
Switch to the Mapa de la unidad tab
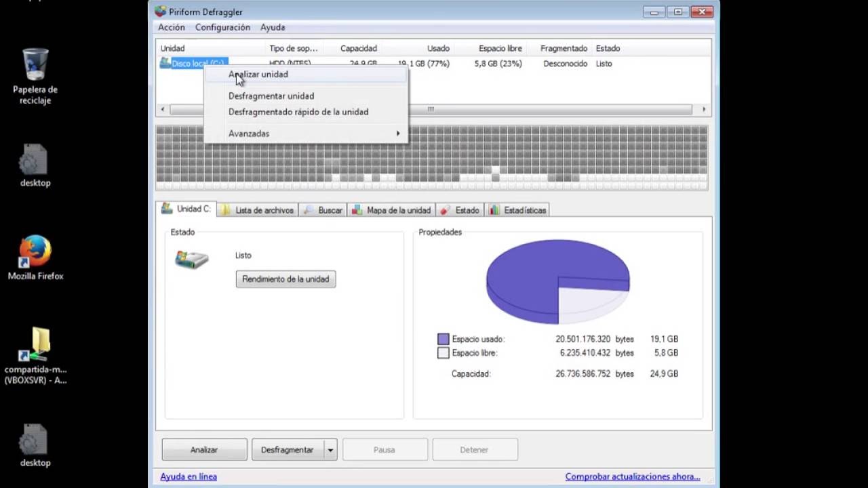391,210
